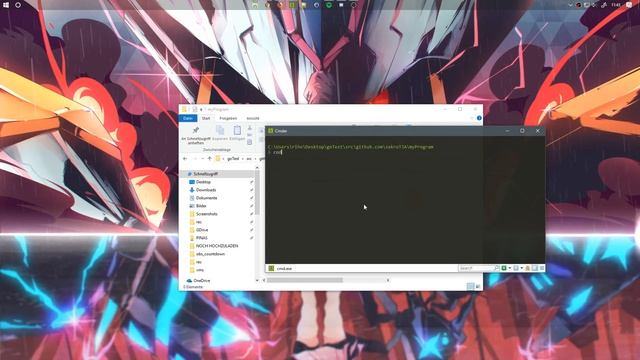Screen dimensions: 640x360
Task: Show hidden tray icons chevron
Action: click(x=570, y=5)
